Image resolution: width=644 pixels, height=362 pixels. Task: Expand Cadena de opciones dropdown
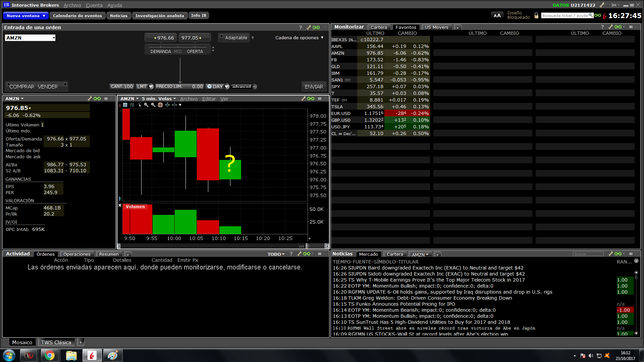pos(300,38)
